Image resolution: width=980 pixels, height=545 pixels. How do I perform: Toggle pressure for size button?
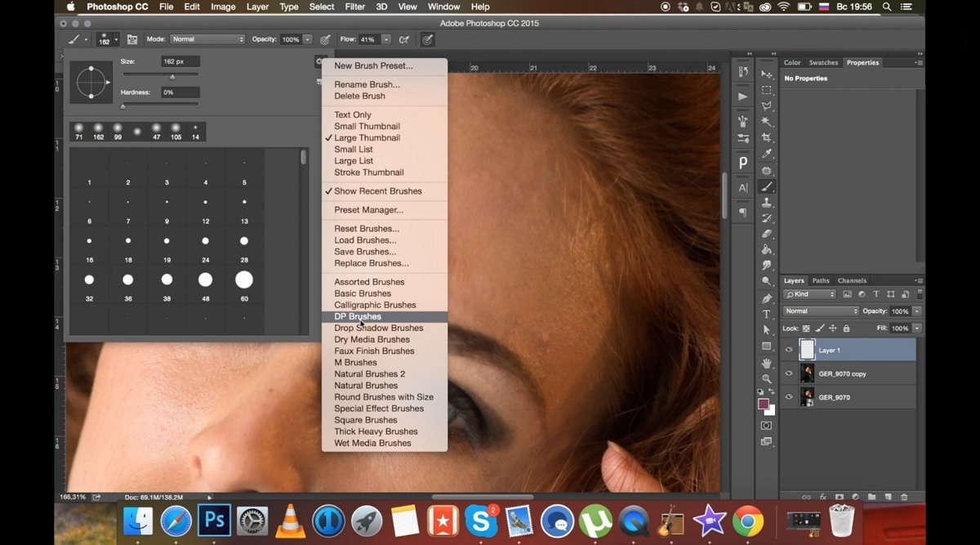(x=427, y=39)
